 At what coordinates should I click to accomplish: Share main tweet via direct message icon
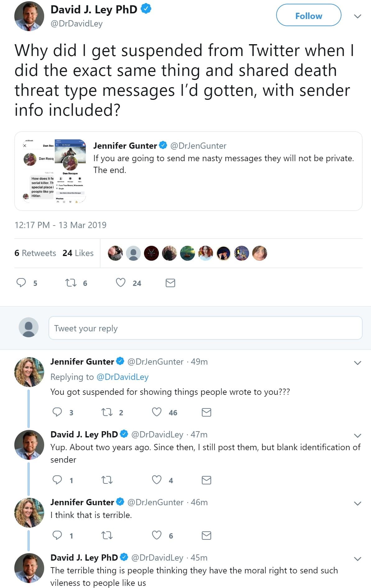tap(170, 283)
